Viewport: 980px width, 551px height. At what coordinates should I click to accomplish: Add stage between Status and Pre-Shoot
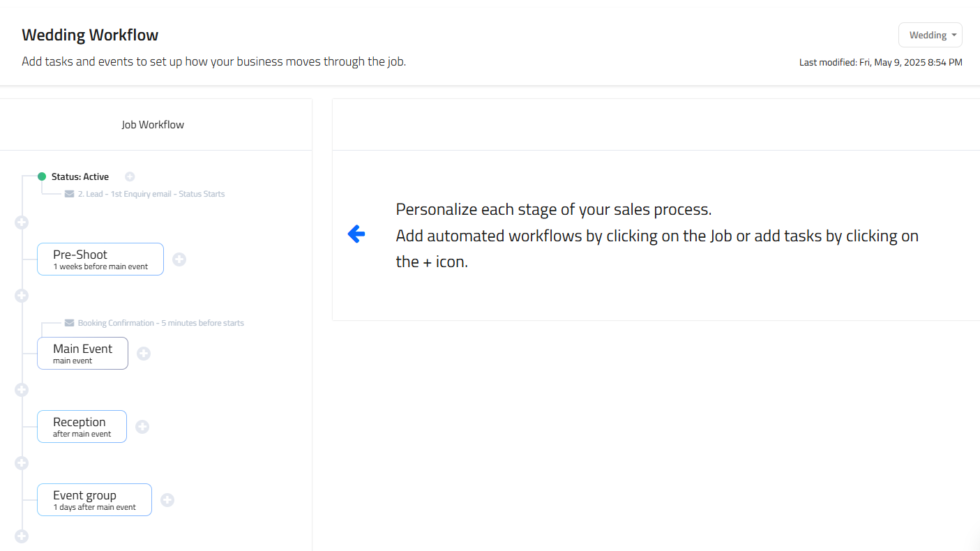(x=22, y=222)
